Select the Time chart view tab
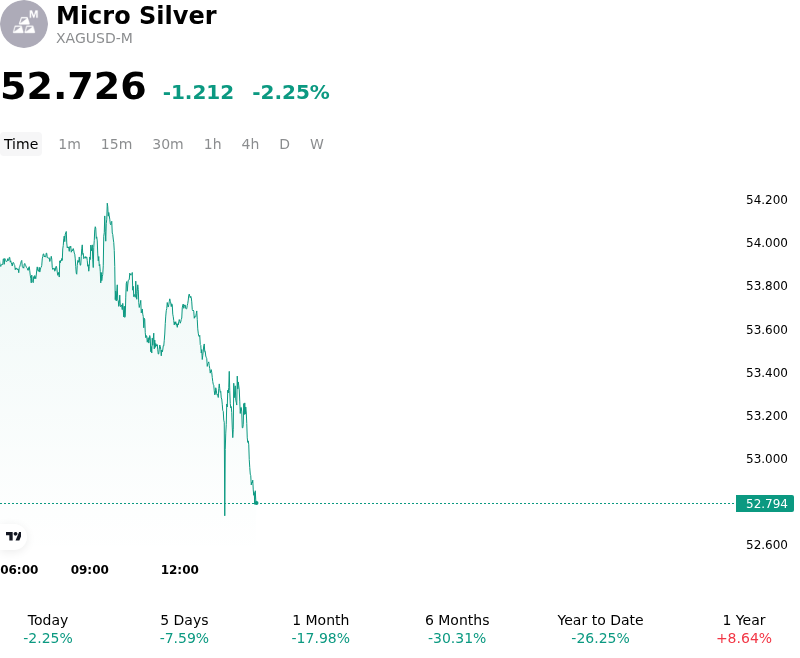Image resolution: width=800 pixels, height=658 pixels. 21,144
